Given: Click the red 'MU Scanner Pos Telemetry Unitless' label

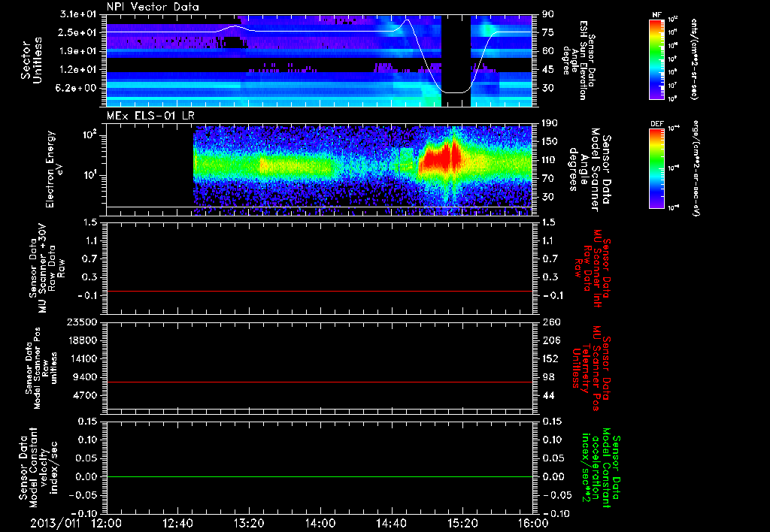Looking at the screenshot, I should (x=591, y=368).
